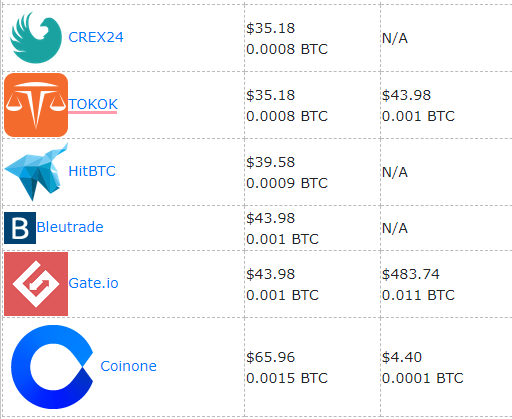
Task: Go to the Coinone exchange link
Action: click(x=129, y=366)
